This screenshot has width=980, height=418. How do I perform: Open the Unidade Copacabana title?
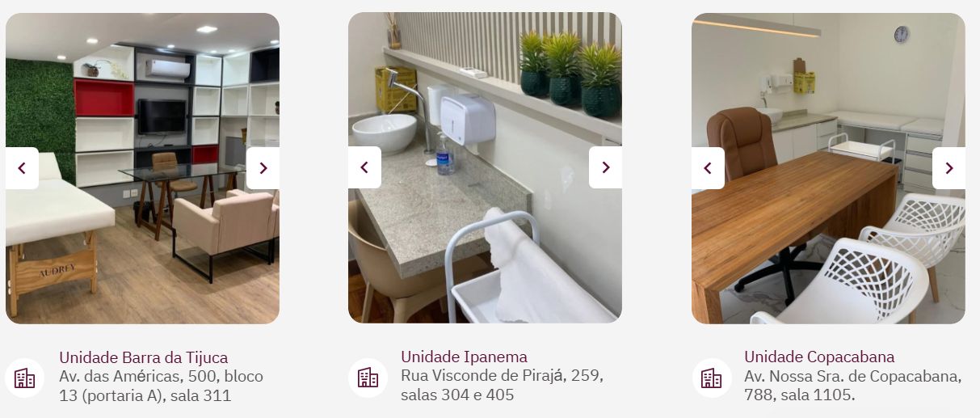tap(819, 357)
